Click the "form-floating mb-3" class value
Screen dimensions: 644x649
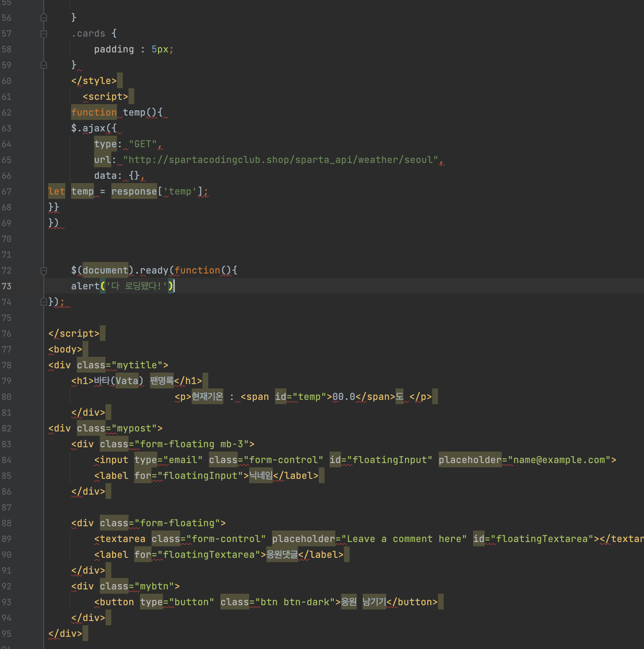[192, 444]
